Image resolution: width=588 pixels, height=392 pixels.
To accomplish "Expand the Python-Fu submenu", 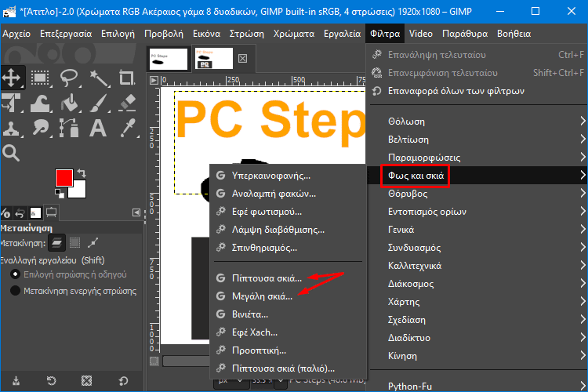I will [477, 386].
